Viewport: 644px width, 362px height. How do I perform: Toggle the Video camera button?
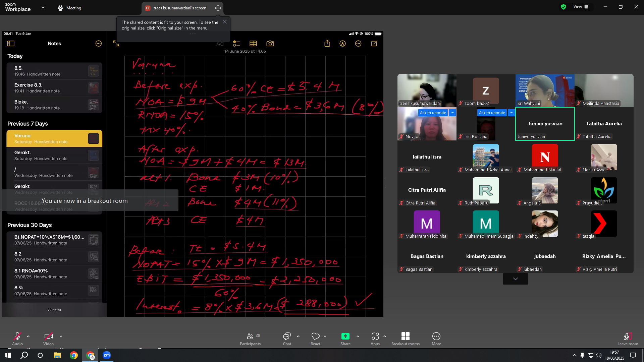pyautogui.click(x=48, y=339)
